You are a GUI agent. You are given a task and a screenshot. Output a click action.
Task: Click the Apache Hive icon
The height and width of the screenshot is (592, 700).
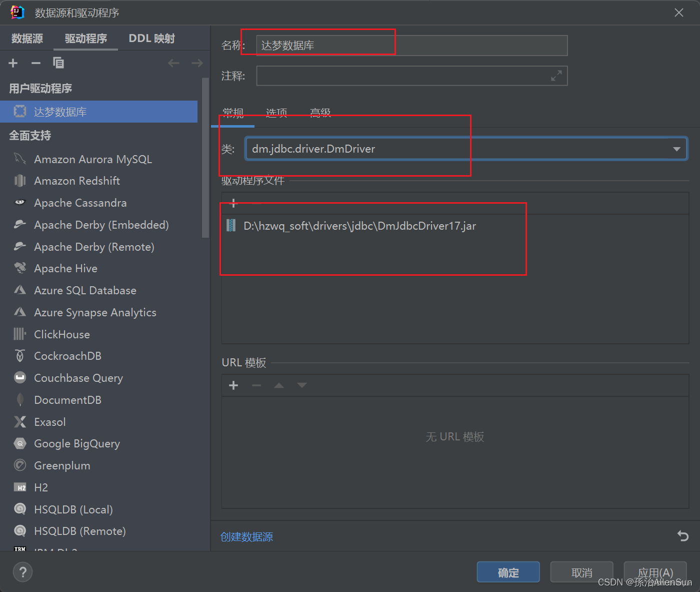(x=20, y=268)
